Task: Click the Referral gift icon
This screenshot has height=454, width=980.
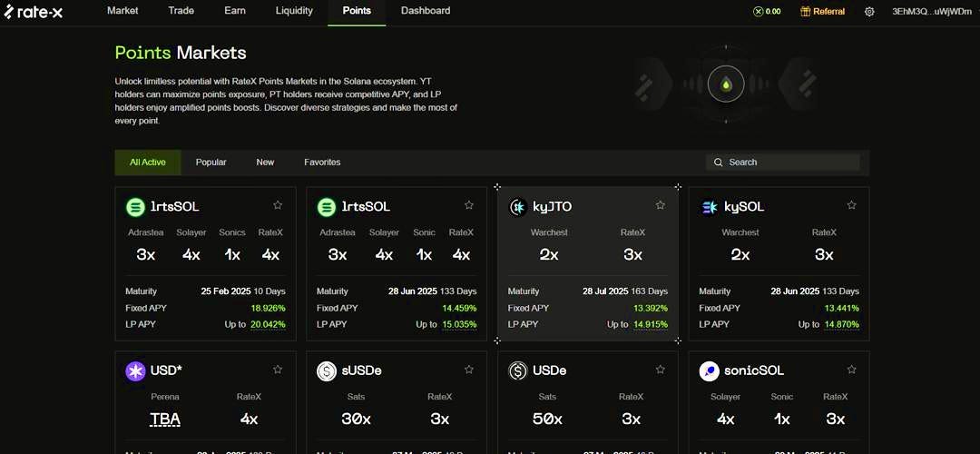Action: pos(806,11)
